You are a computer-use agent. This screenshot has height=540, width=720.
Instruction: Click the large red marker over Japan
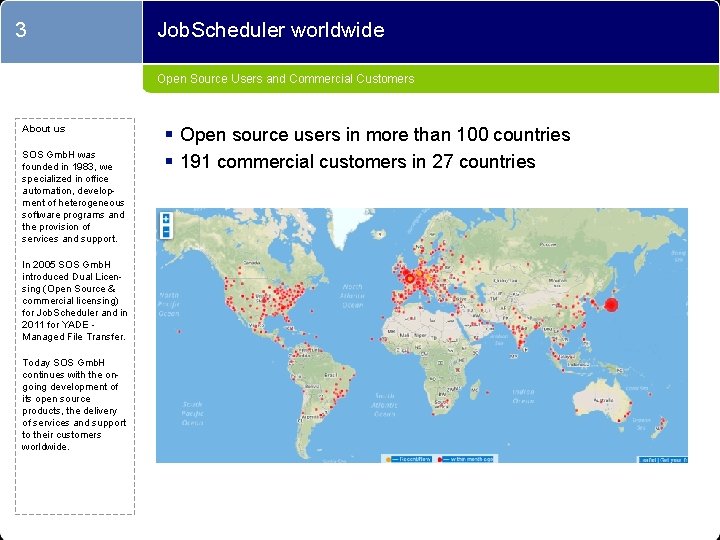tap(611, 304)
